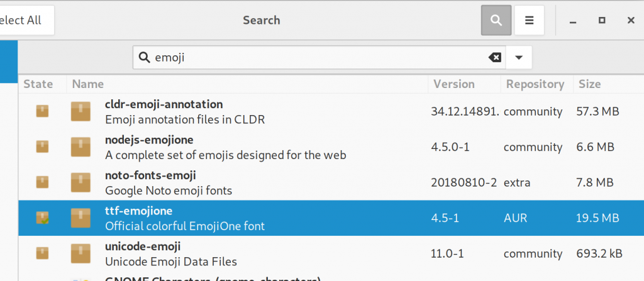
Task: Clear the emoji search text
Action: [x=495, y=57]
